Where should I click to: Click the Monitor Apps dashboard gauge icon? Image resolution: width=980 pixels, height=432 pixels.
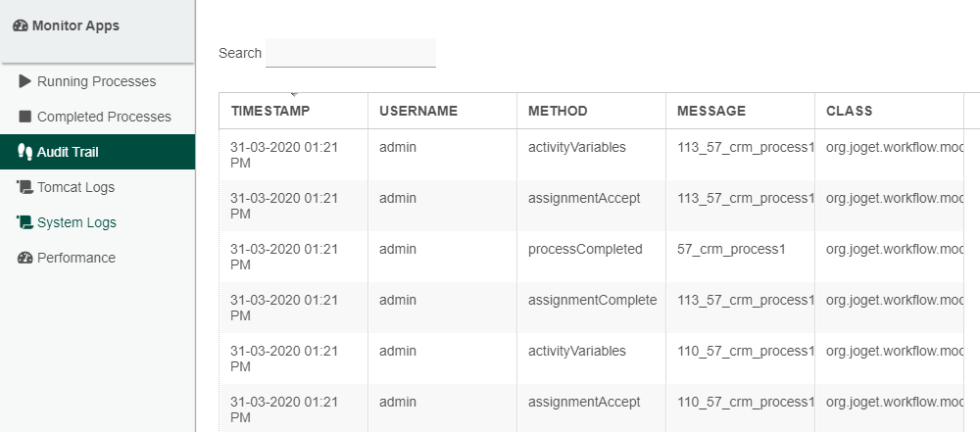point(21,26)
